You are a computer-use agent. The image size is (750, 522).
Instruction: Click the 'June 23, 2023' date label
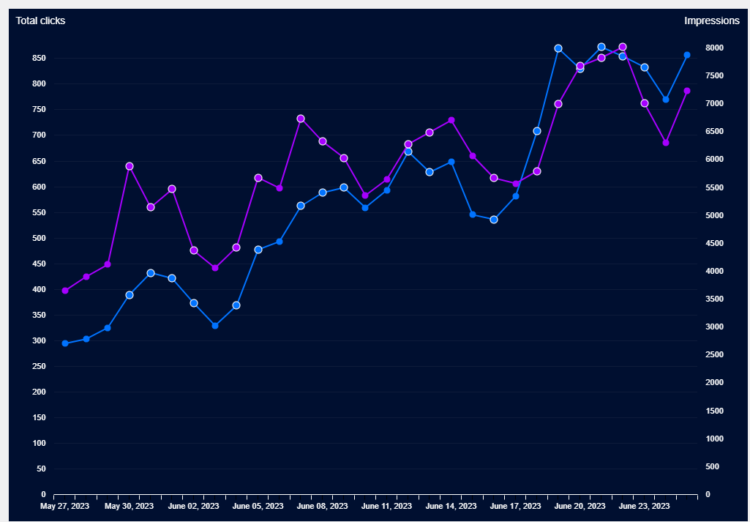tap(644, 507)
